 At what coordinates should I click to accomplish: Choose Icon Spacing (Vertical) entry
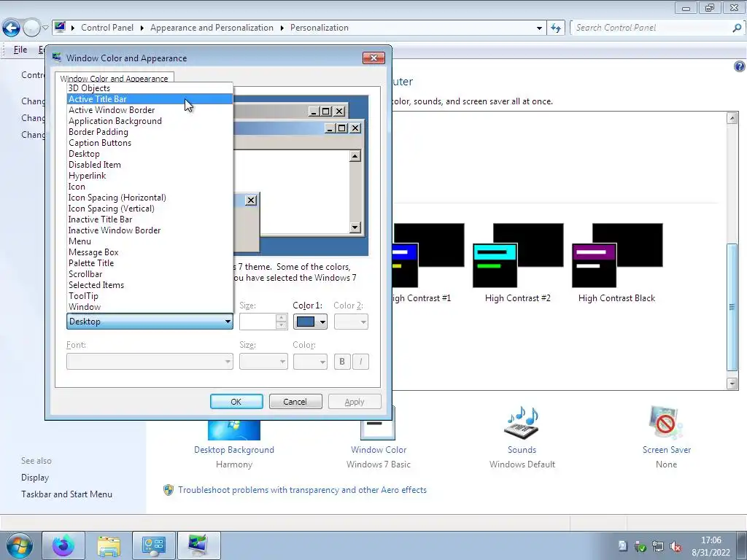(x=150, y=209)
